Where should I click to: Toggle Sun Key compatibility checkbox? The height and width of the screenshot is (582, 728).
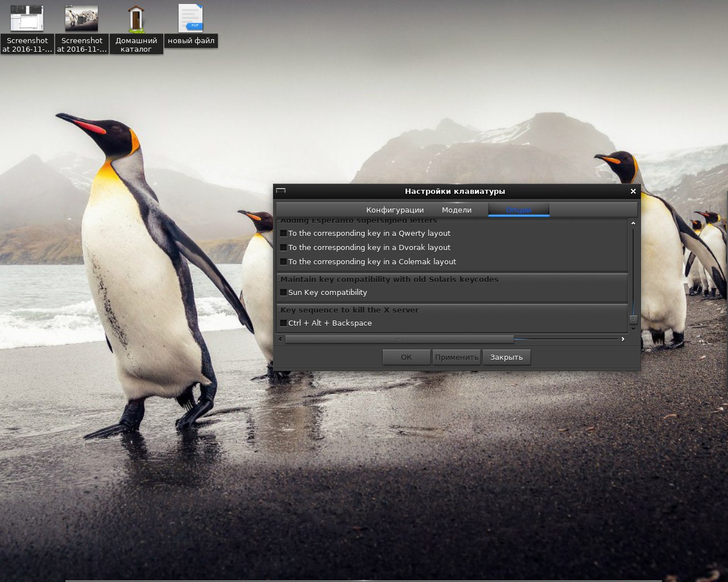tap(283, 293)
